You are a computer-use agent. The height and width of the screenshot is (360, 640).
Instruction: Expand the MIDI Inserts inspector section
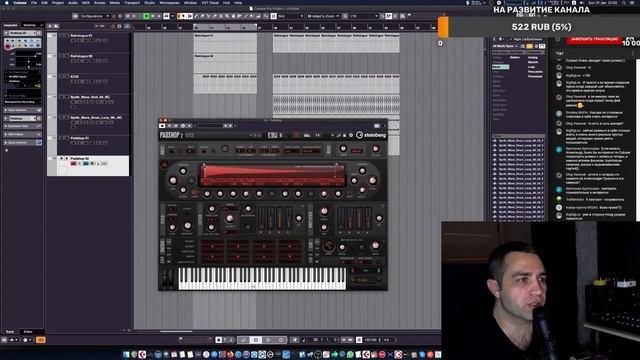tap(22, 134)
